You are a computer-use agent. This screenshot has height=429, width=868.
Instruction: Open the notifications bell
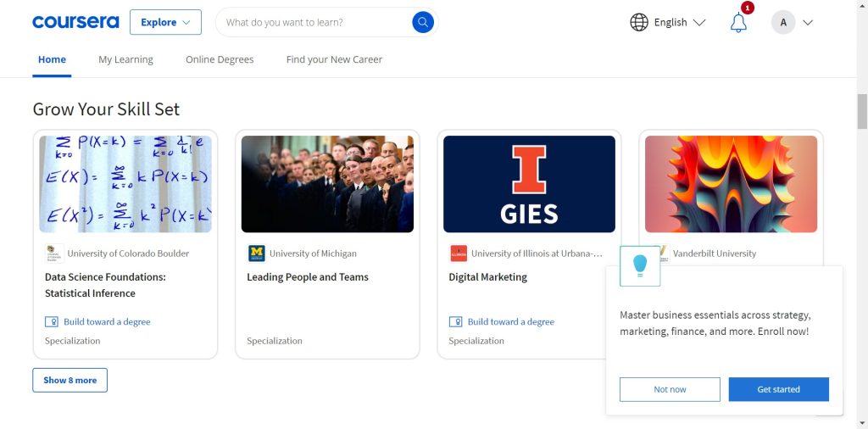[738, 23]
